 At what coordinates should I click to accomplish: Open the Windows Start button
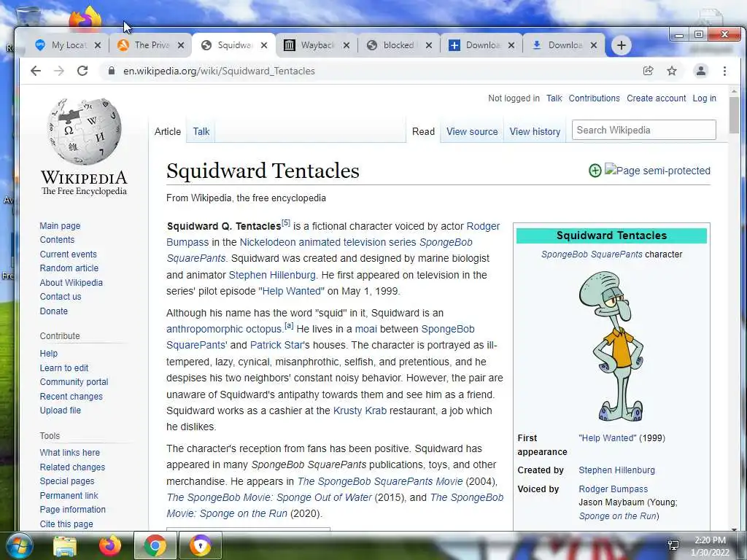click(x=18, y=545)
